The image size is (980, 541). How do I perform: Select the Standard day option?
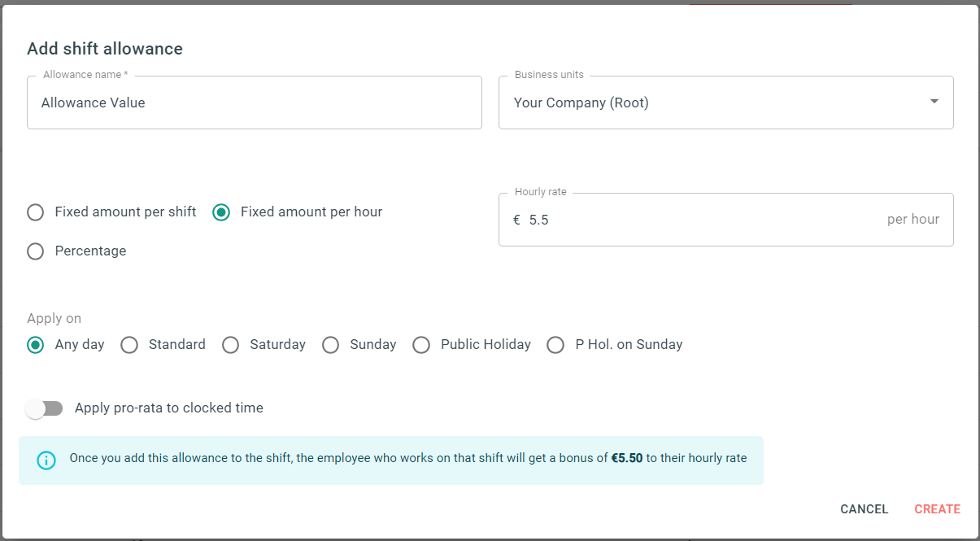pos(129,345)
